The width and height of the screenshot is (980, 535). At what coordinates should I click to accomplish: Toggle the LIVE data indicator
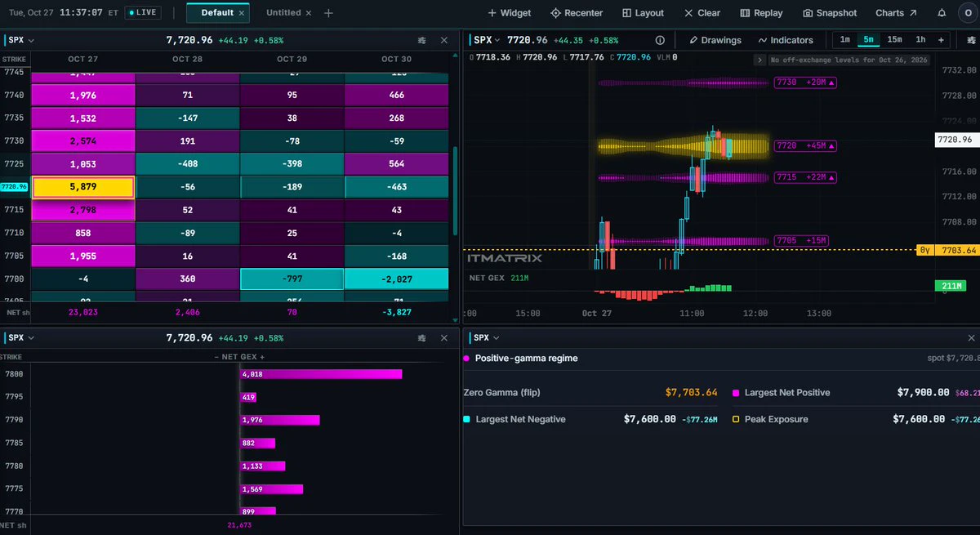click(143, 13)
